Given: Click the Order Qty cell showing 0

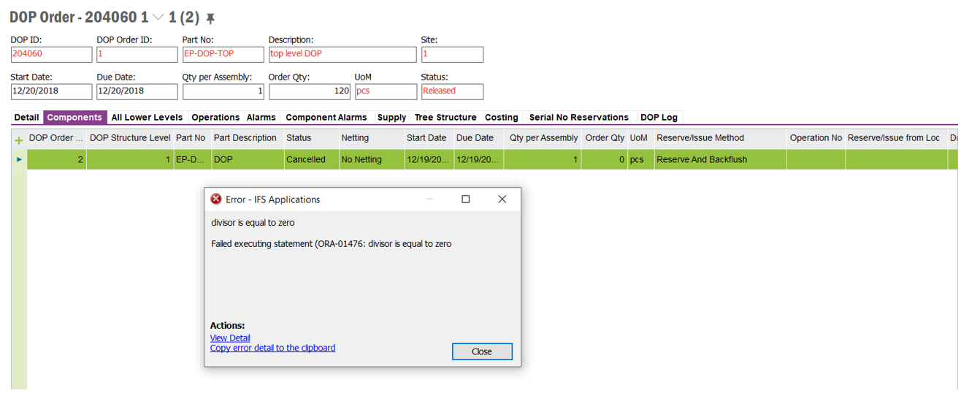Looking at the screenshot, I should click(605, 159).
